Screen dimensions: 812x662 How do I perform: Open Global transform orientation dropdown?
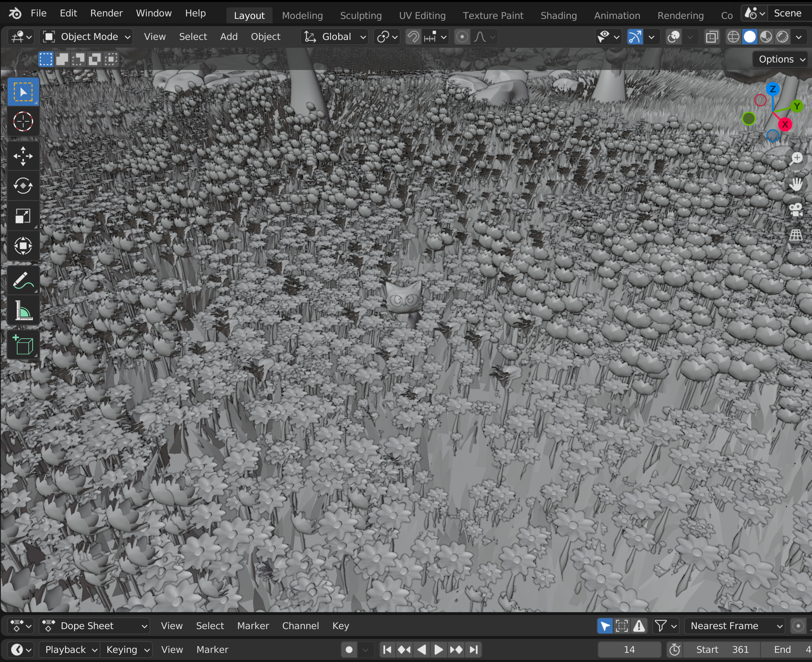tap(334, 37)
